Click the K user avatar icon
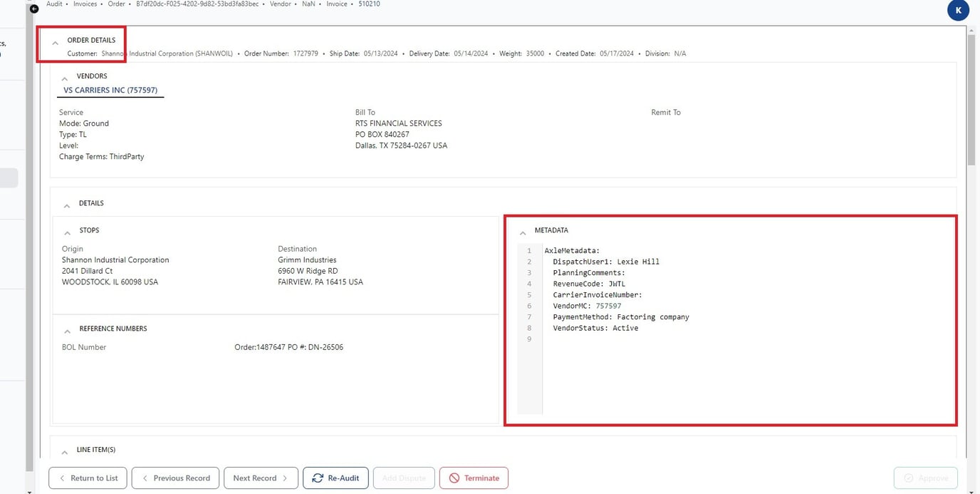 pos(957,10)
